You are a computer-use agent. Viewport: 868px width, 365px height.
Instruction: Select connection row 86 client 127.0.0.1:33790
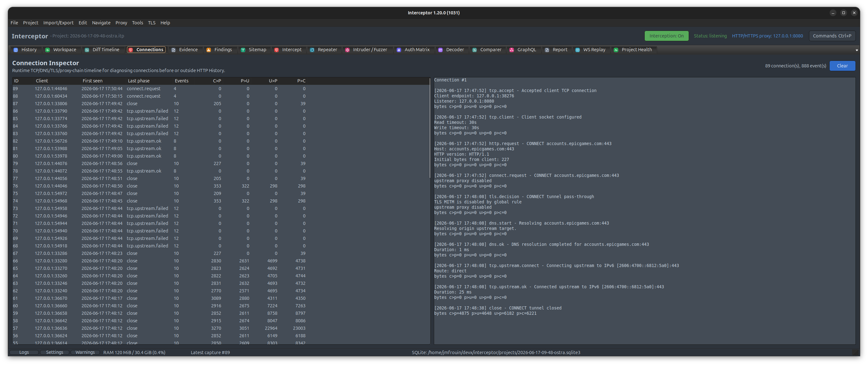tap(221, 111)
